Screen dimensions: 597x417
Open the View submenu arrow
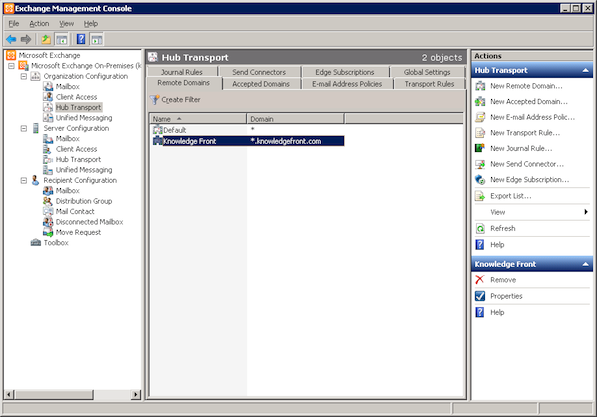(586, 212)
